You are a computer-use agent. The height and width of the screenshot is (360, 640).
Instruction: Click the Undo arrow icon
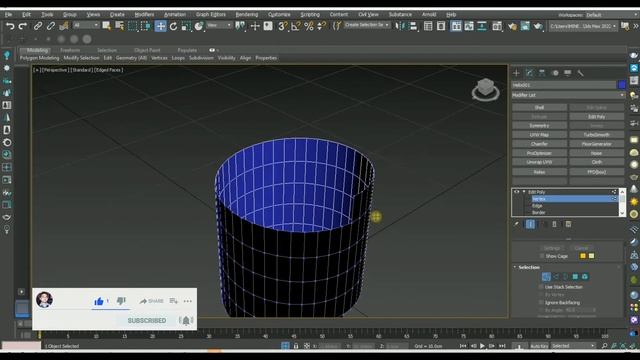10,26
